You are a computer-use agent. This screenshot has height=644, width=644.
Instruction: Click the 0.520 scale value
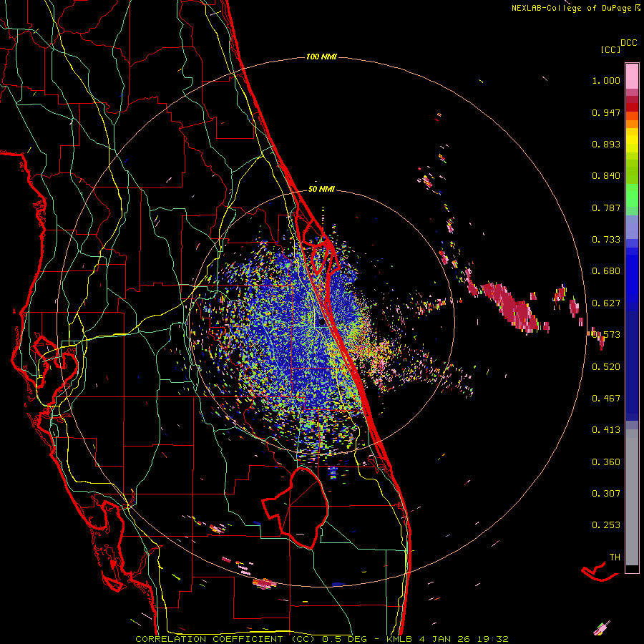tap(606, 367)
